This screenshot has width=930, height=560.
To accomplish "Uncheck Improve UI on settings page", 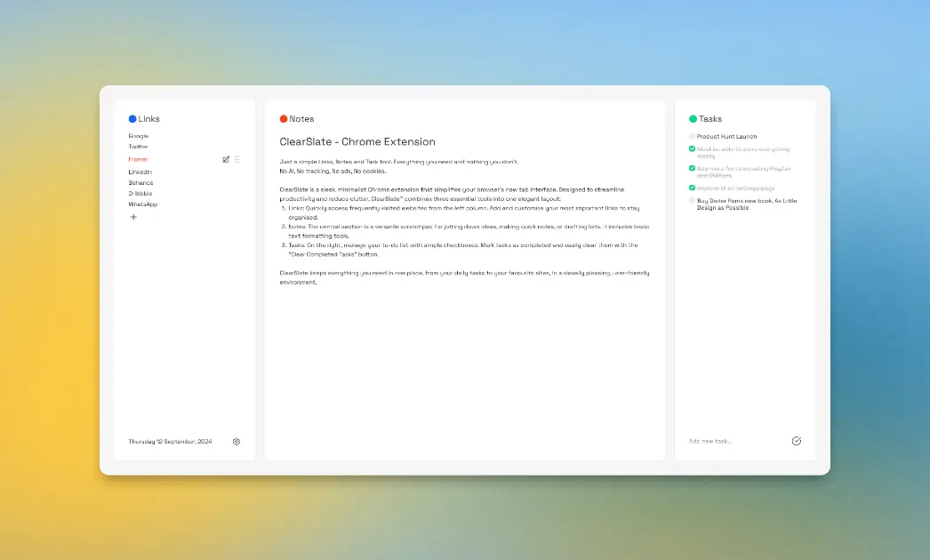I will [692, 188].
